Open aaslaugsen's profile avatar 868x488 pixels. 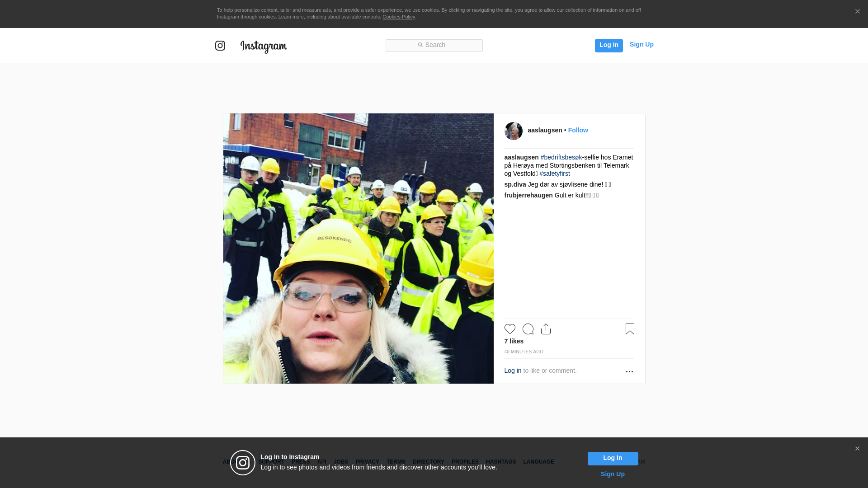(x=513, y=131)
